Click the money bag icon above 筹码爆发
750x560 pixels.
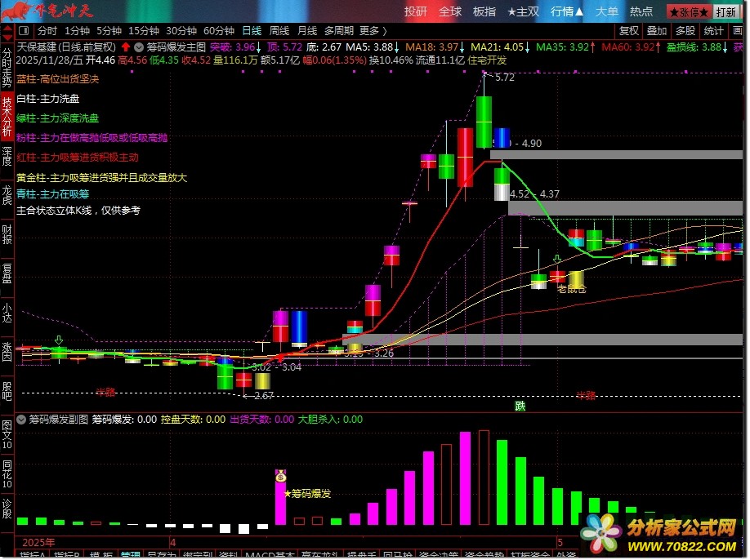pos(281,475)
